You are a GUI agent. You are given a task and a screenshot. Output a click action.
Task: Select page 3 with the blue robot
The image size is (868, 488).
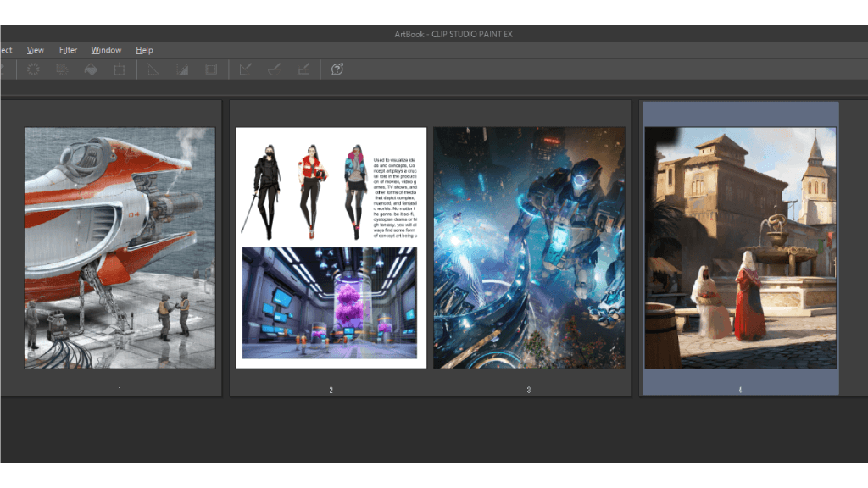point(529,247)
